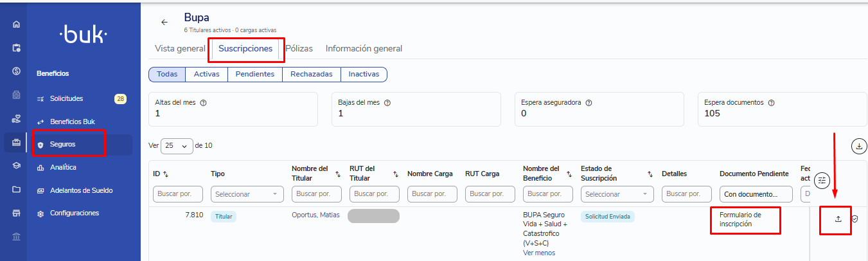The image size is (868, 261).
Task: Switch to the Vista general tab
Action: click(180, 48)
